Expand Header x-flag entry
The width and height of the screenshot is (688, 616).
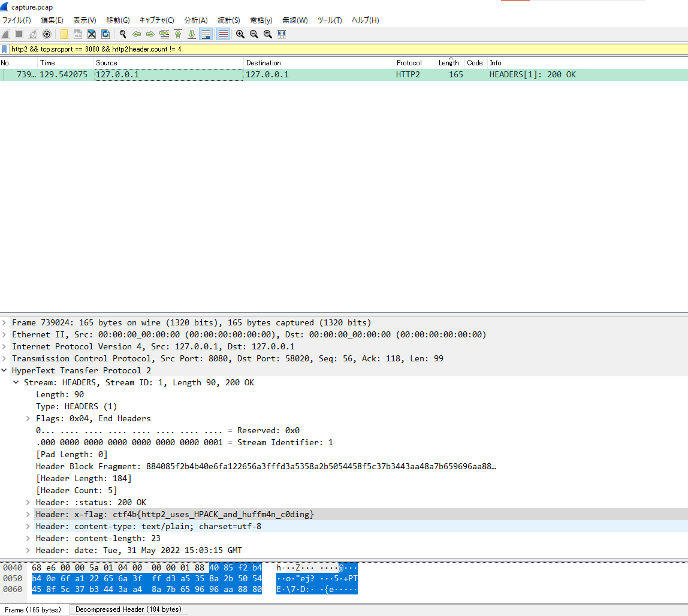[28, 514]
